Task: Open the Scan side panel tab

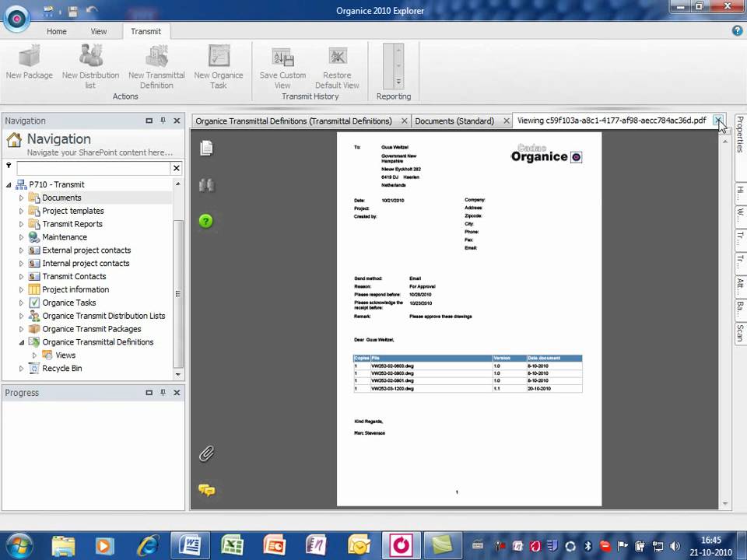Action: tap(740, 333)
